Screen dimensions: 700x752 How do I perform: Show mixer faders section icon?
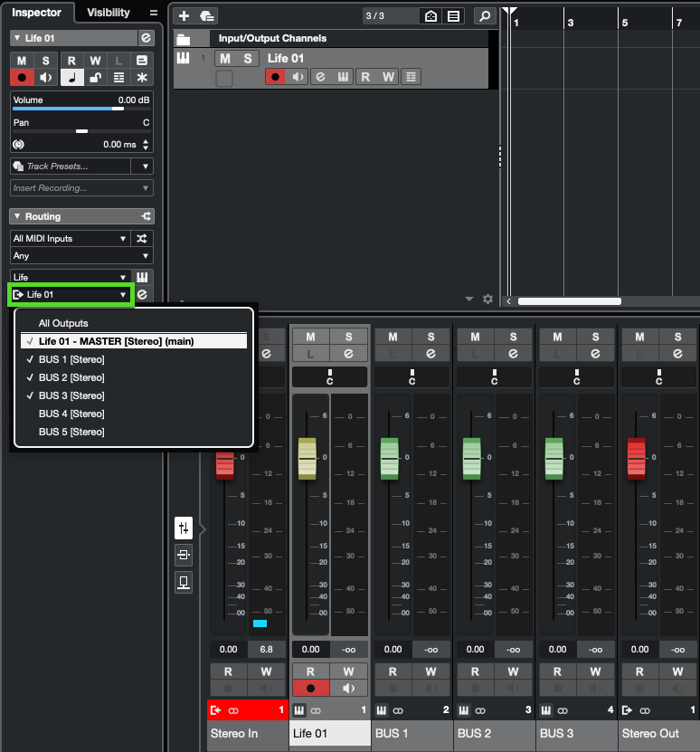click(184, 528)
